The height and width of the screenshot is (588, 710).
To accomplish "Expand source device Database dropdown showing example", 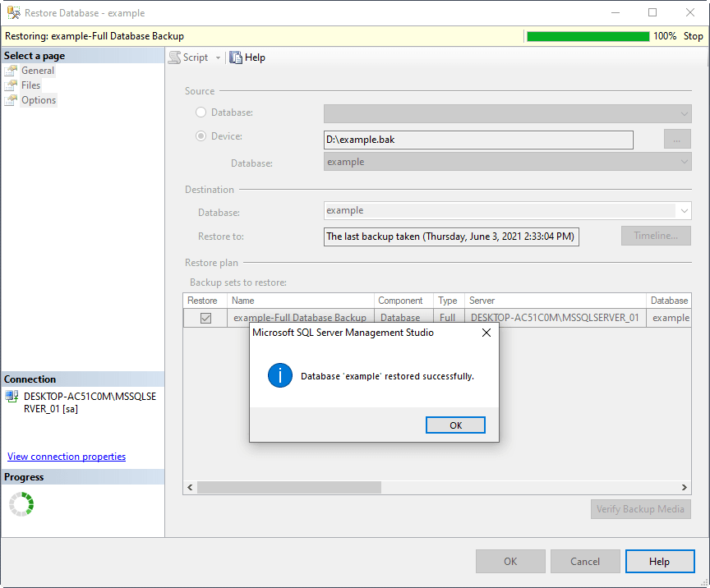I will coord(685,162).
